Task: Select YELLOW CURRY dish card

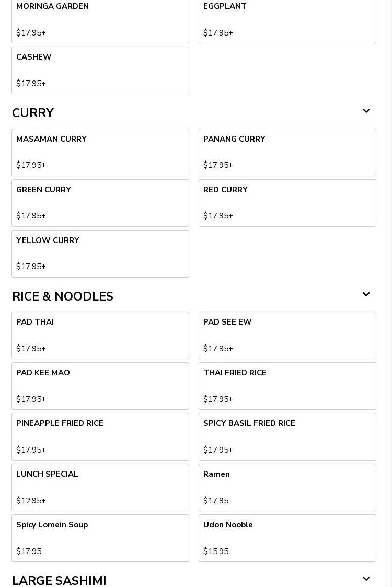Action: (100, 254)
